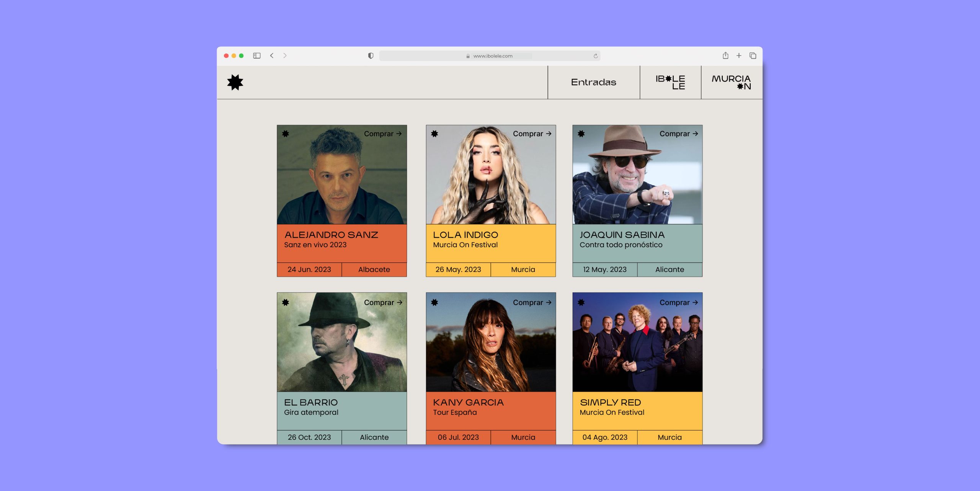Click the browser forward arrow

coord(285,55)
